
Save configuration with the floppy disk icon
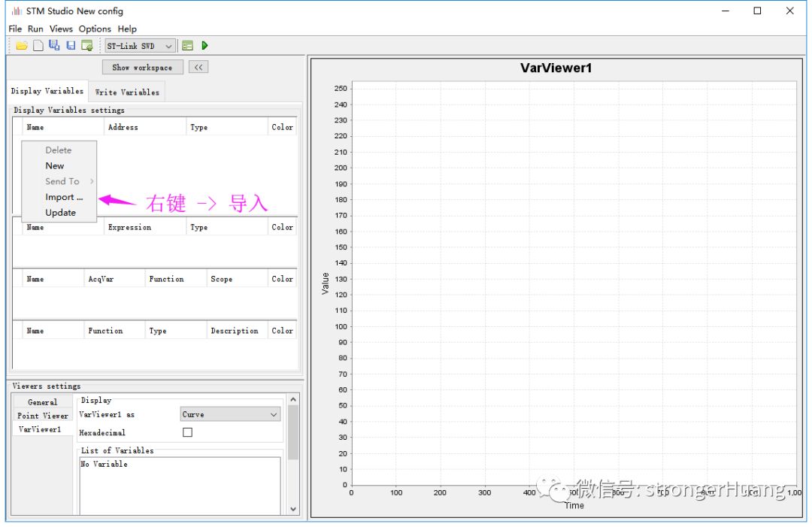point(71,46)
